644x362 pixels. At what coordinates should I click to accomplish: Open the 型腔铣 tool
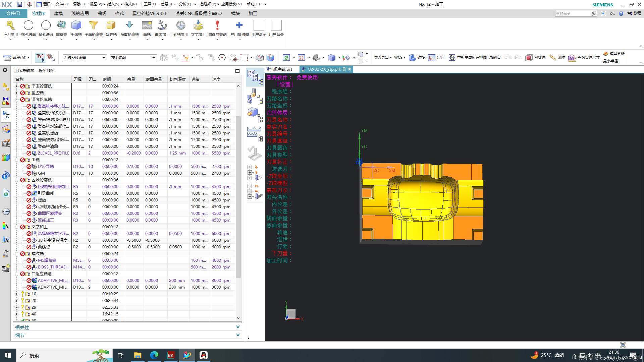click(111, 25)
